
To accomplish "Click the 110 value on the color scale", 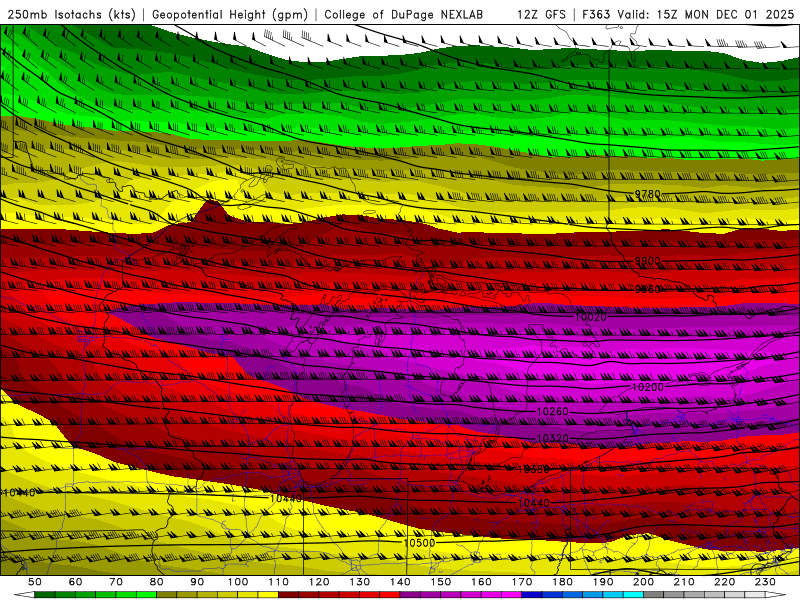I will [x=279, y=582].
